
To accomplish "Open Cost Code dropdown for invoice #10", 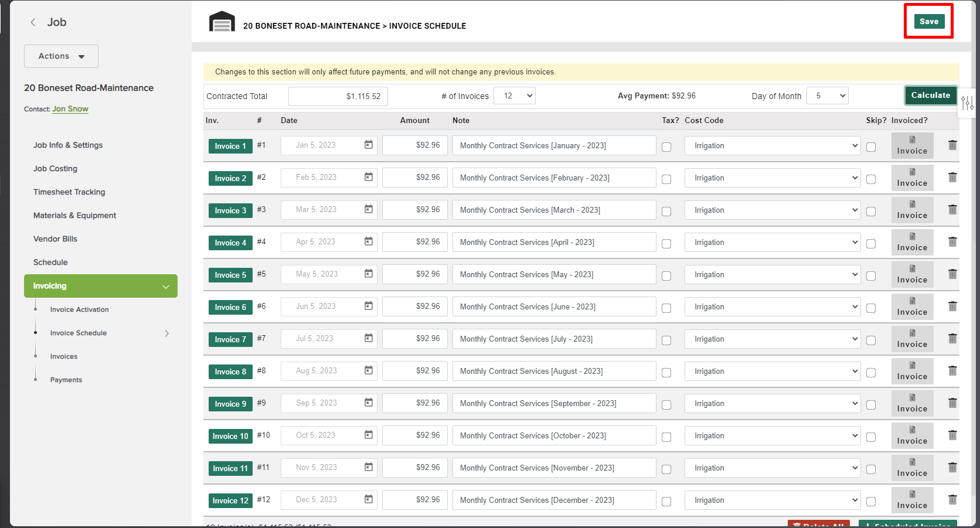I will (x=773, y=435).
